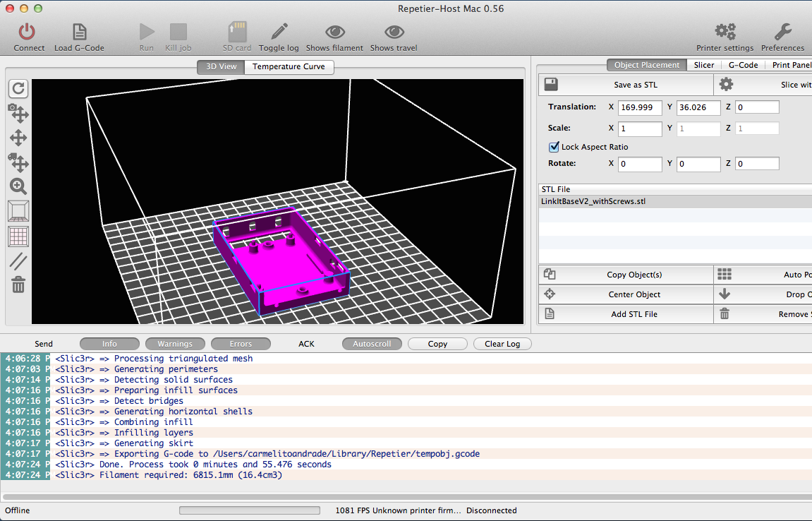
Task: Open the G-Code tab
Action: click(743, 65)
